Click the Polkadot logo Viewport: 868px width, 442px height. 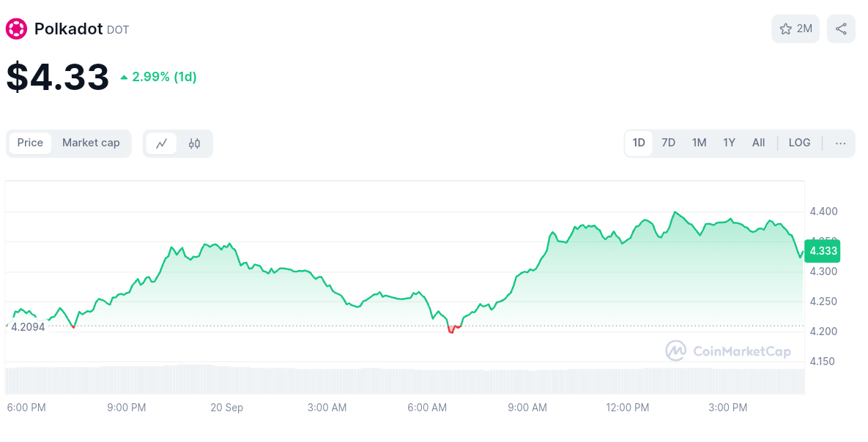(x=15, y=29)
